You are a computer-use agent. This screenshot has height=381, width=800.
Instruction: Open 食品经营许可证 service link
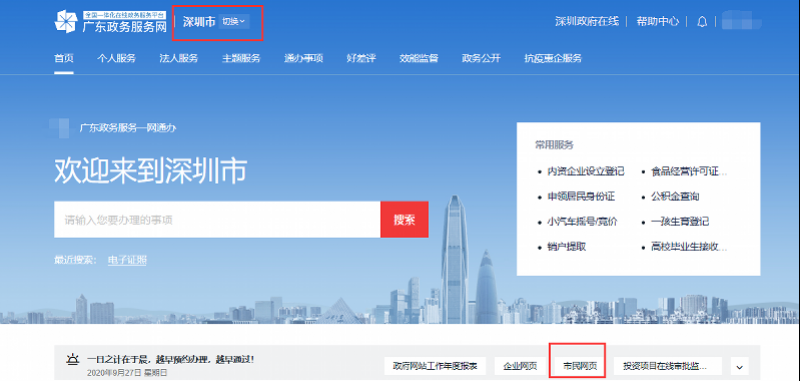689,172
